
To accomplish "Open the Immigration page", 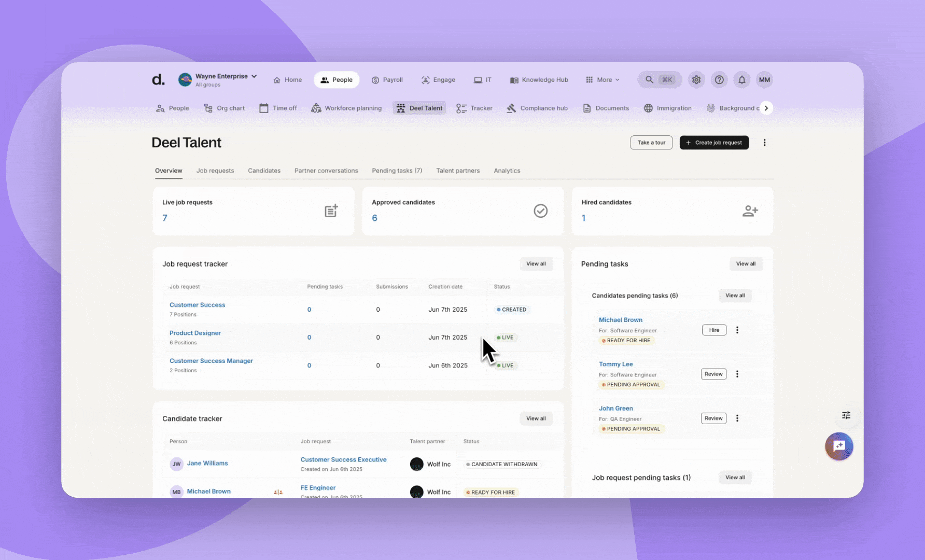I will pos(668,108).
